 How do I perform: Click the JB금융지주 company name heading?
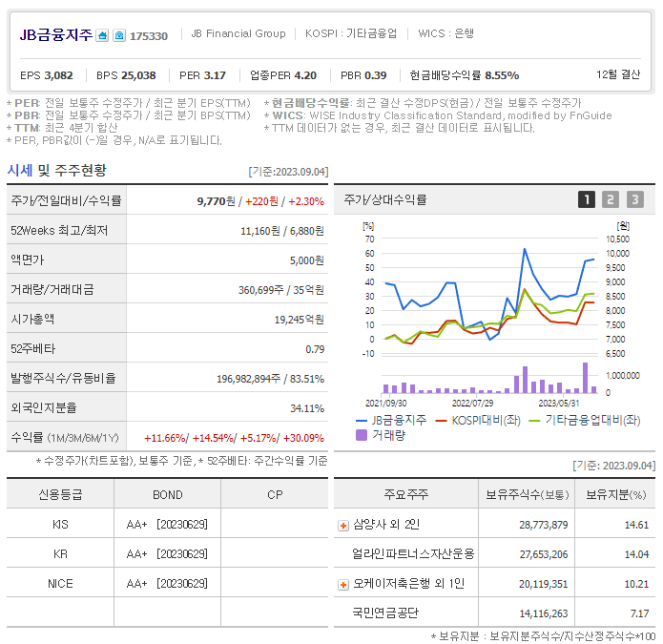56,34
